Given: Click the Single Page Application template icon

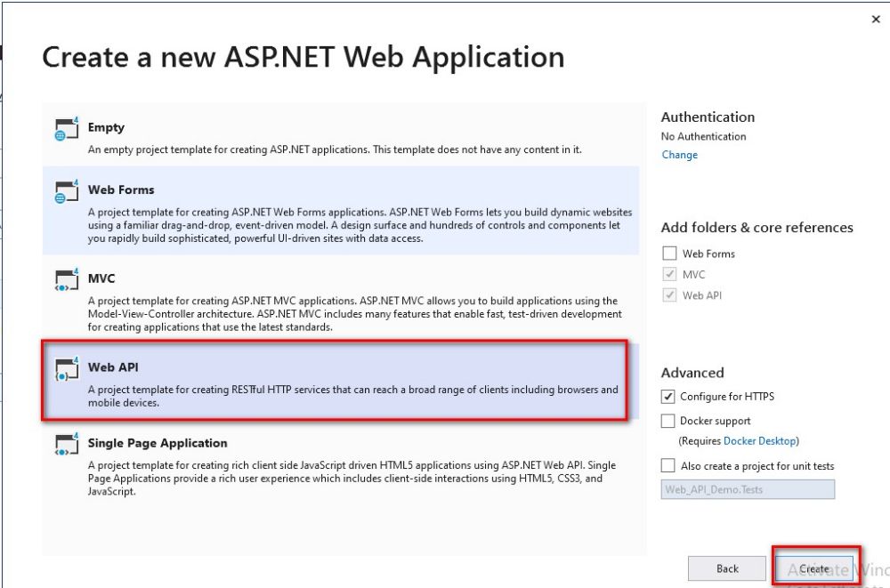Looking at the screenshot, I should tap(67, 445).
